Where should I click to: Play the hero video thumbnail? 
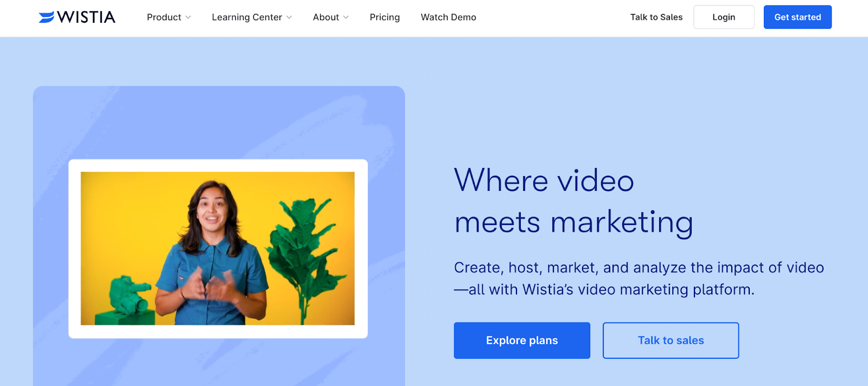(x=218, y=249)
